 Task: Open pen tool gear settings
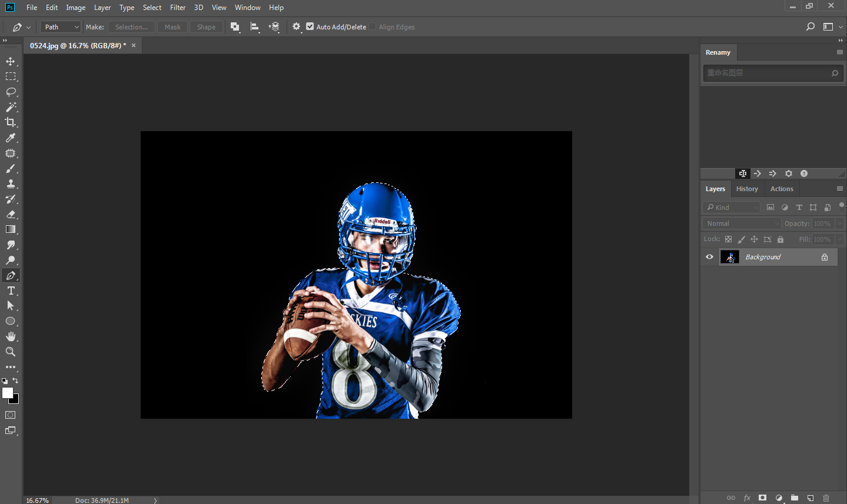pyautogui.click(x=297, y=27)
